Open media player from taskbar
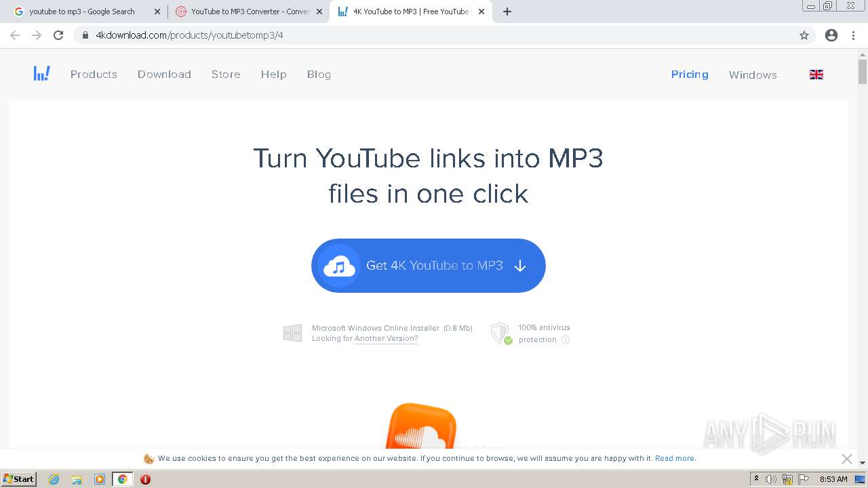Screen dimensions: 868x488 (x=100, y=479)
